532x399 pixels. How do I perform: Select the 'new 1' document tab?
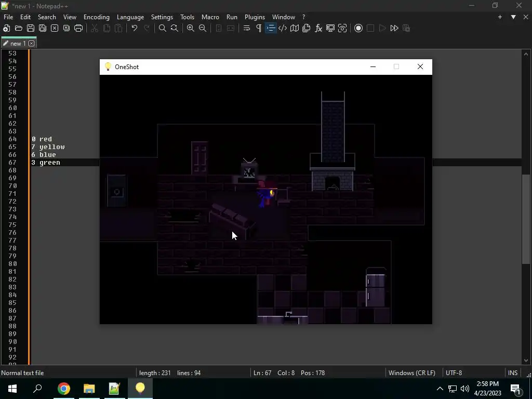click(18, 44)
